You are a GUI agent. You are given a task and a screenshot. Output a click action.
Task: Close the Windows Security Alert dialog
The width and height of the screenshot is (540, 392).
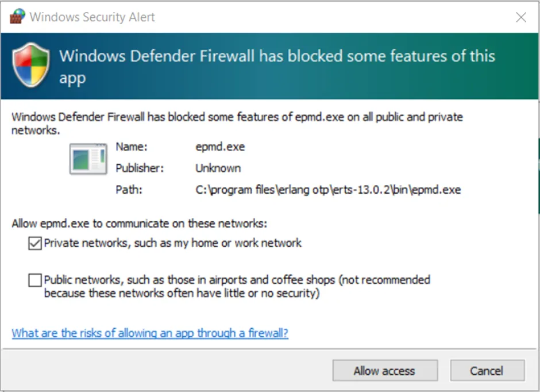click(x=521, y=17)
